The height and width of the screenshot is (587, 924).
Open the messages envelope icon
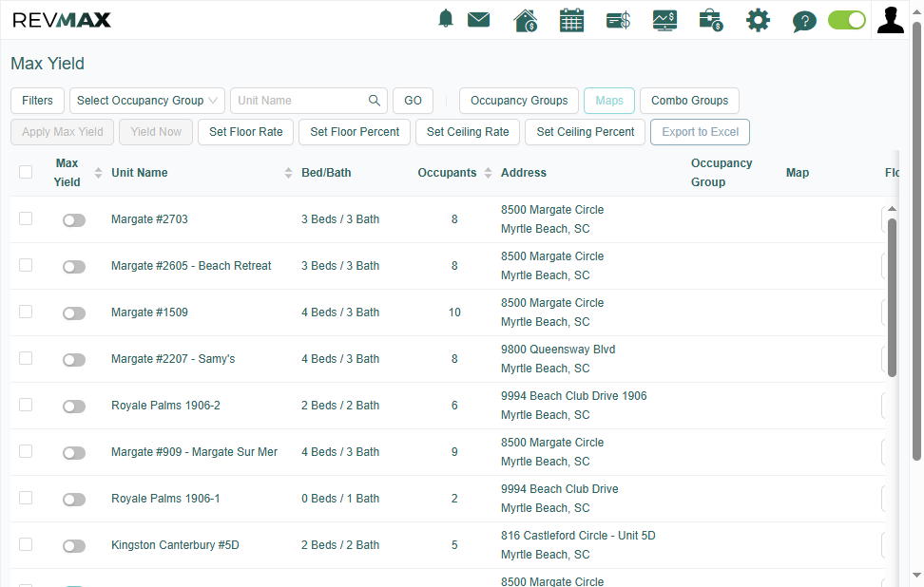click(x=478, y=20)
